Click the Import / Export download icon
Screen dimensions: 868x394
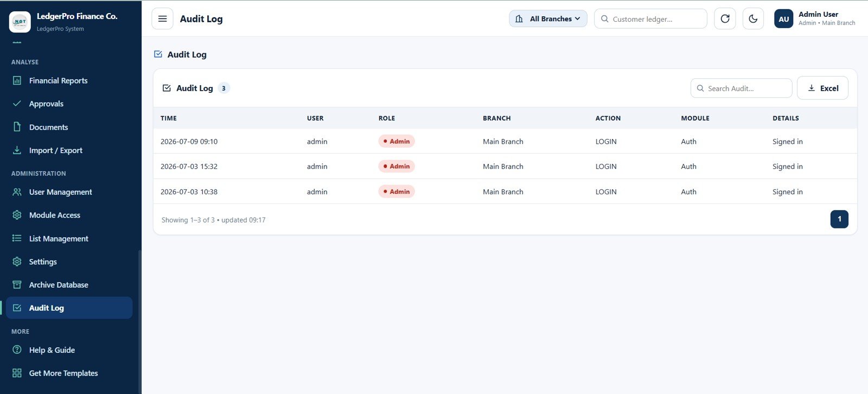tap(17, 150)
